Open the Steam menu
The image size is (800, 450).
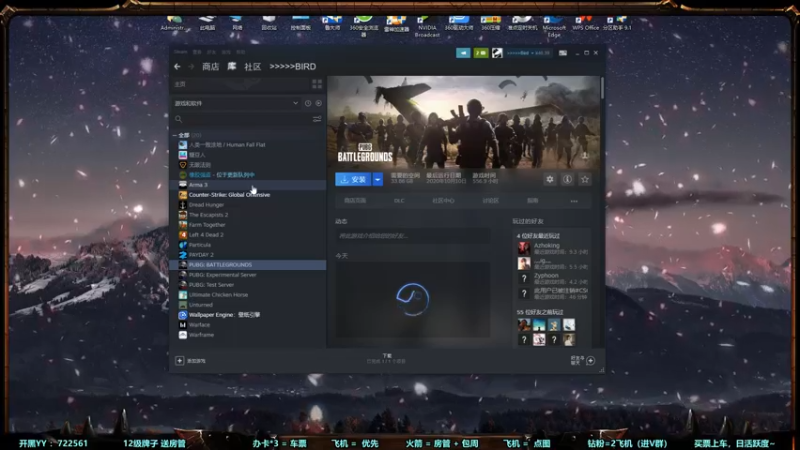tap(181, 52)
